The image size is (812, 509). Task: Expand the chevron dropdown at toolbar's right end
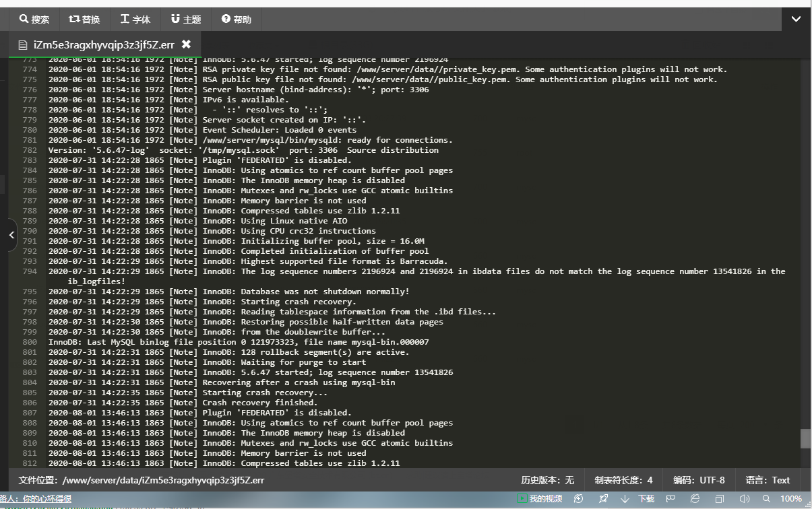point(796,20)
